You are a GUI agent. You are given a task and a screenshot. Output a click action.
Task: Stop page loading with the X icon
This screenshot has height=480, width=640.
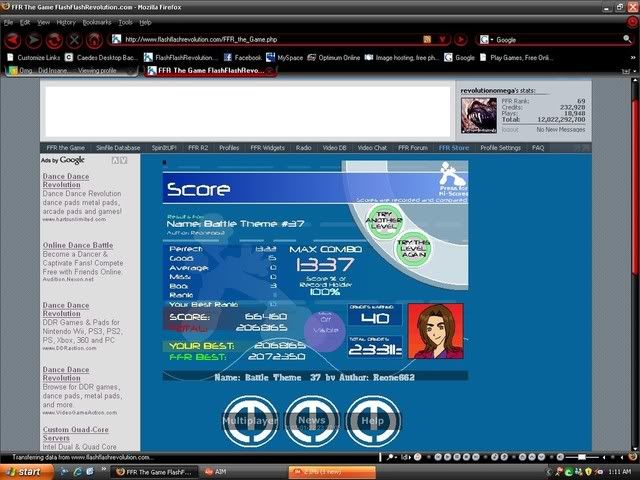click(x=74, y=40)
